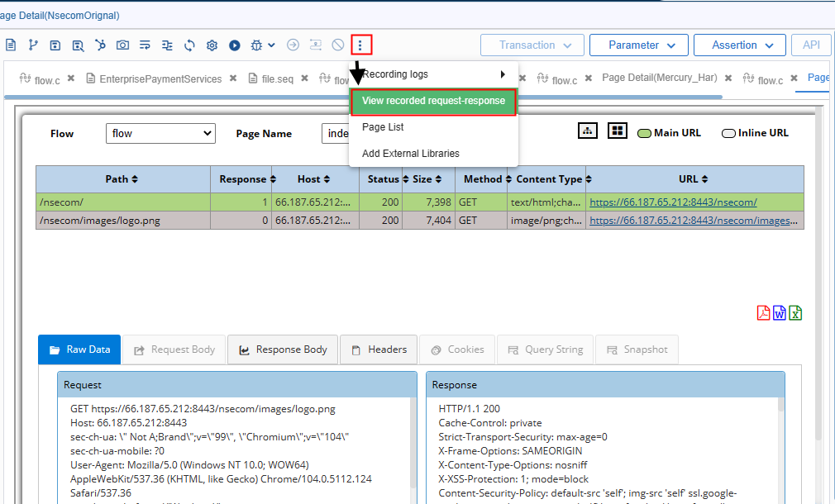Switch to Snapshot tab

coord(637,349)
